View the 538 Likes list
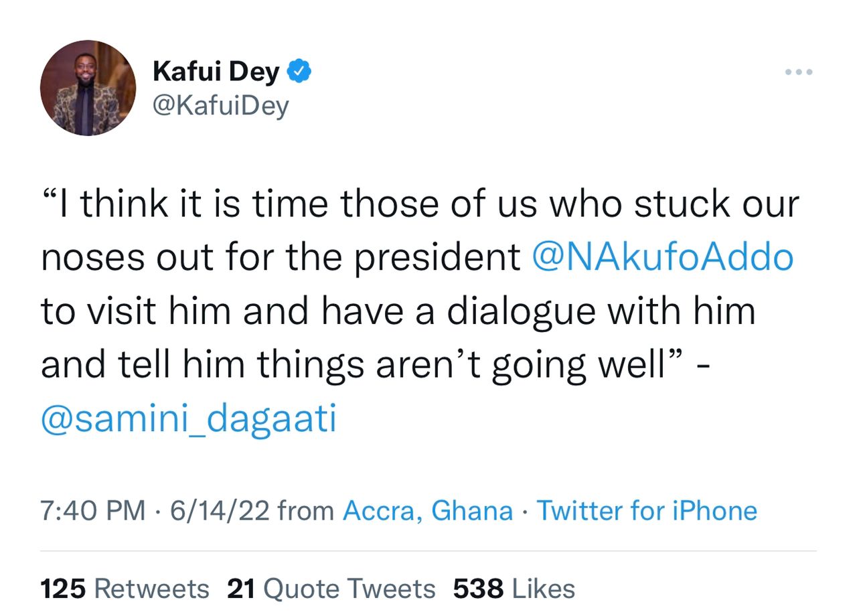The image size is (857, 616). (514, 589)
